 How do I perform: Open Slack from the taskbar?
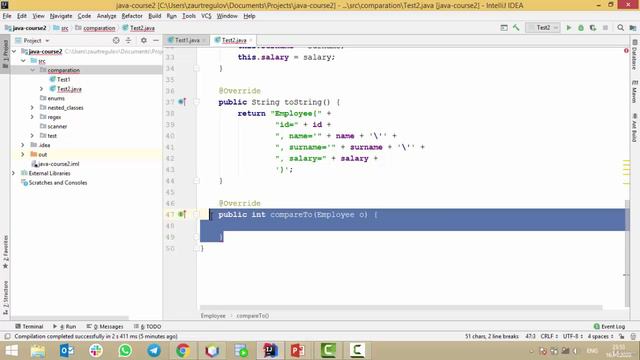tap(96, 350)
